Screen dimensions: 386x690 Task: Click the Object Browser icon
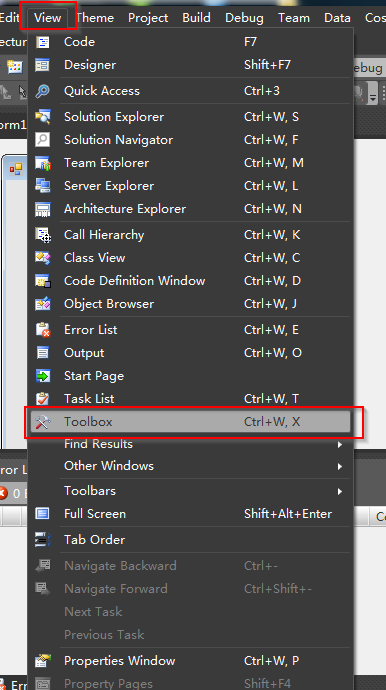(43, 304)
